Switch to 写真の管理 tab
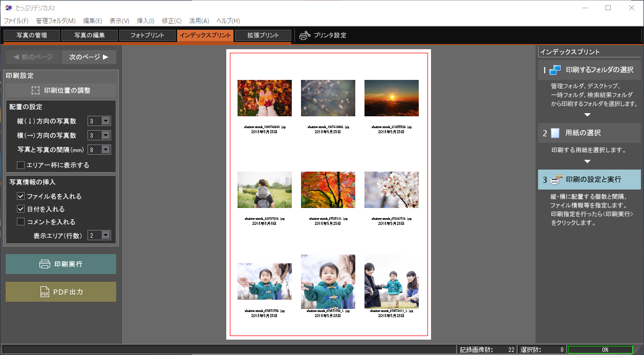The width and height of the screenshot is (644, 355). [31, 35]
